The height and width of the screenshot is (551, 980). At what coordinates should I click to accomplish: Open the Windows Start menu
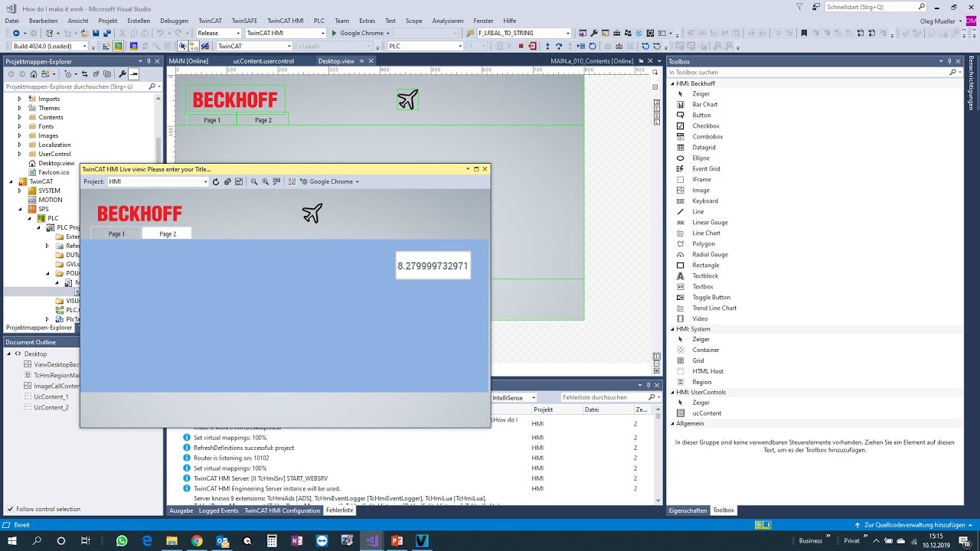[x=12, y=540]
